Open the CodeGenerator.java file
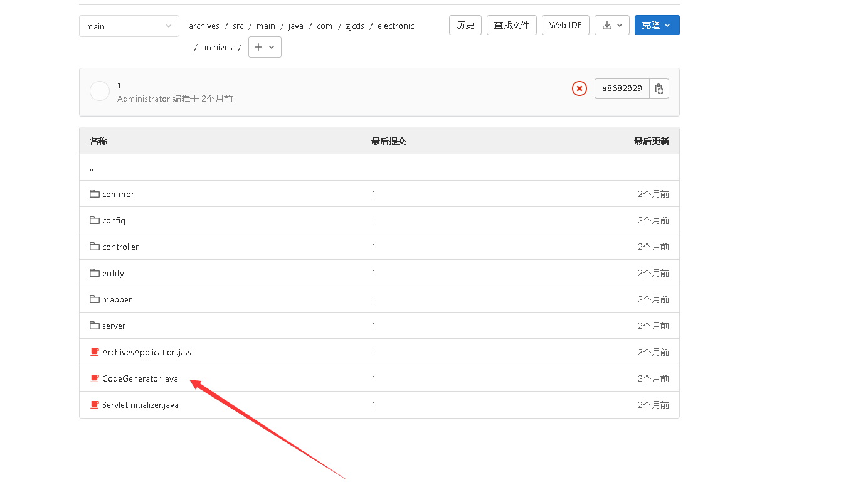 [140, 378]
